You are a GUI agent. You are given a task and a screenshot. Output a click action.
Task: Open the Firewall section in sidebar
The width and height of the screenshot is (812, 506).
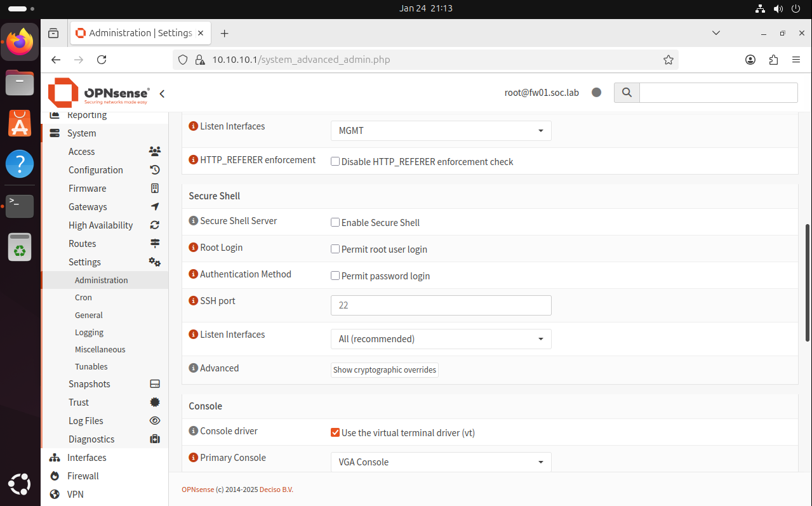pyautogui.click(x=82, y=476)
